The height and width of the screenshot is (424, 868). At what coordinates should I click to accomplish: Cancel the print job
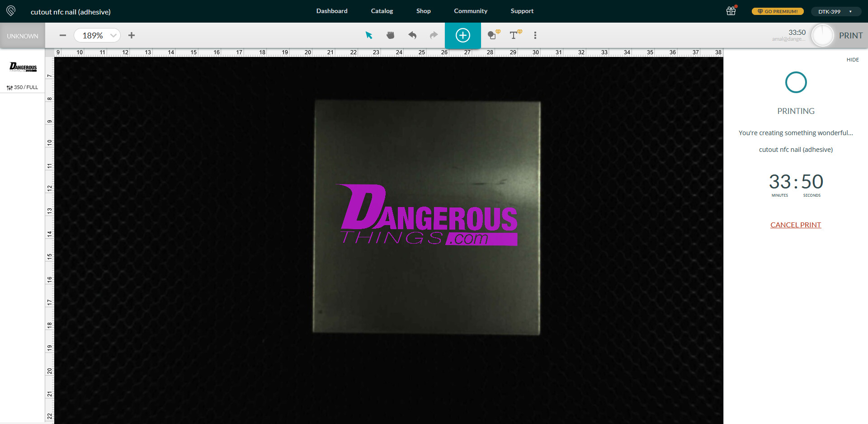click(796, 225)
